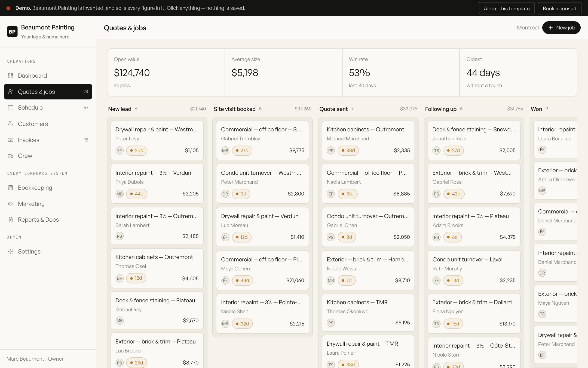The image size is (588, 368).
Task: Click the Open value $124,740 stat
Action: (x=166, y=72)
